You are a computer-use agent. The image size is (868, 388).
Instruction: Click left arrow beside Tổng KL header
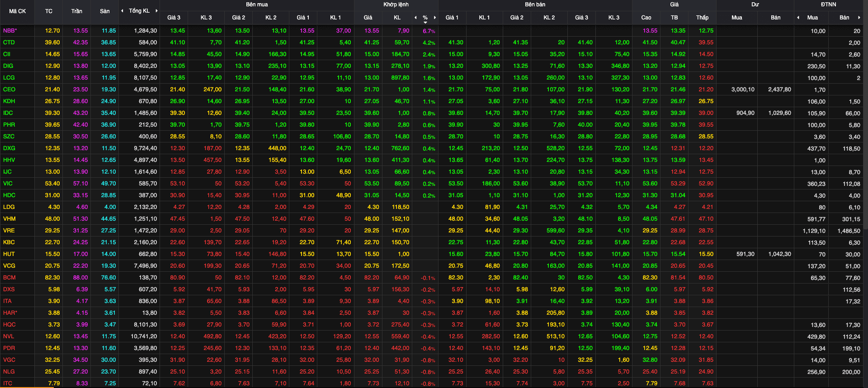pyautogui.click(x=122, y=11)
